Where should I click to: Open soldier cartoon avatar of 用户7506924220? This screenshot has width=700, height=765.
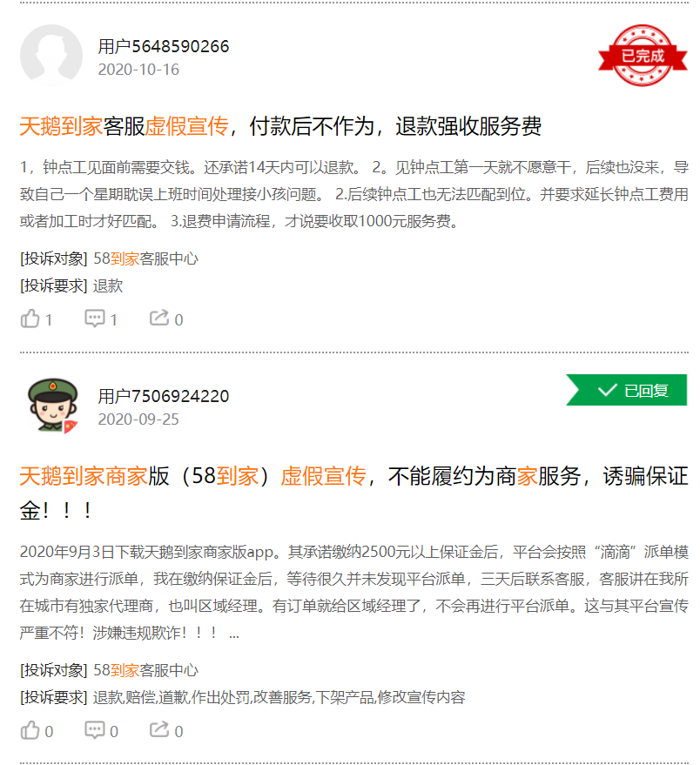52,405
